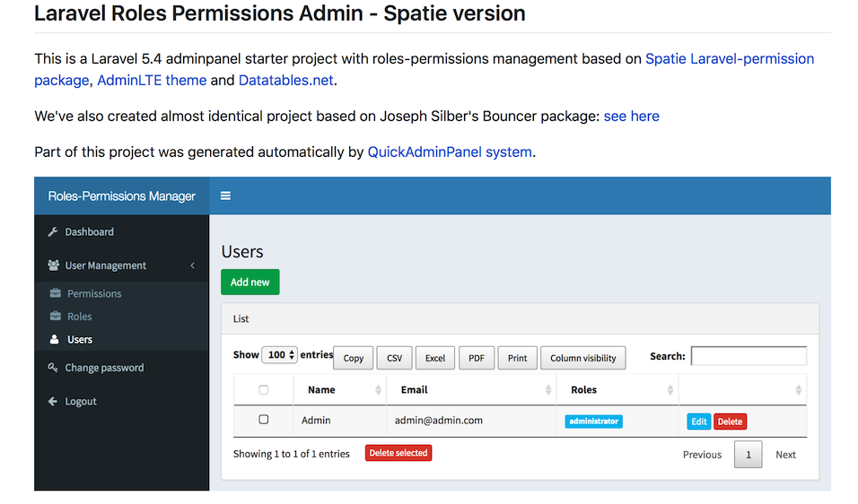The image size is (858, 504).
Task: Sort by Email column arrows
Action: click(x=548, y=390)
